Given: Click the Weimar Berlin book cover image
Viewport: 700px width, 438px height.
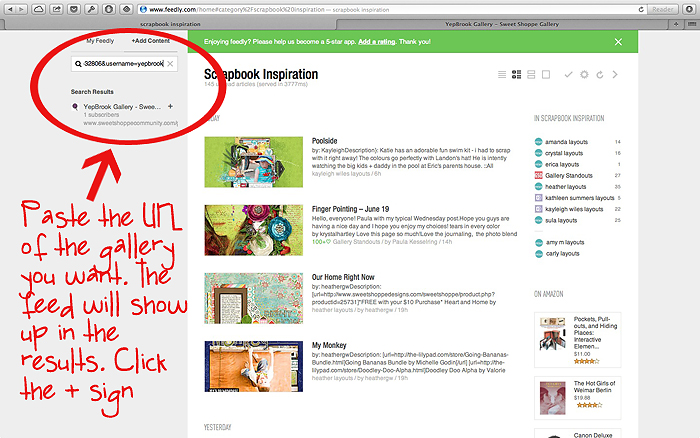Looking at the screenshot, I should (x=553, y=398).
